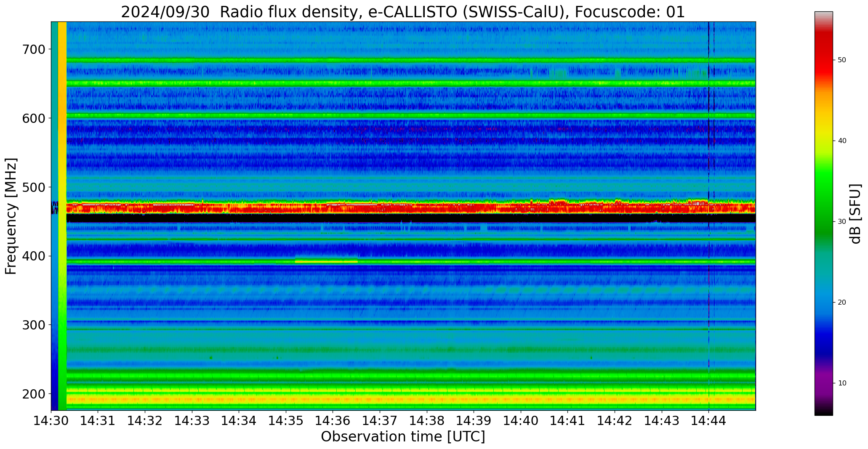
Task: Click the 14:38 time tick label
Action: pyautogui.click(x=427, y=421)
